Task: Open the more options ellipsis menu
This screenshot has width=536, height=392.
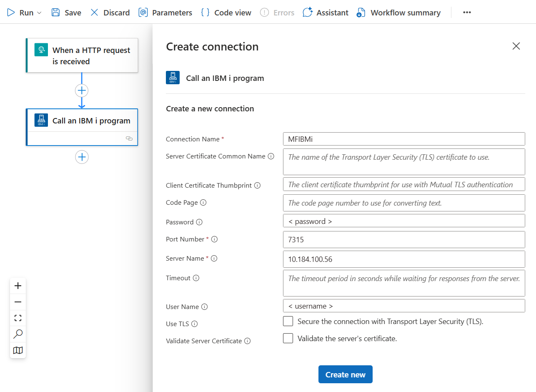Action: (x=467, y=13)
